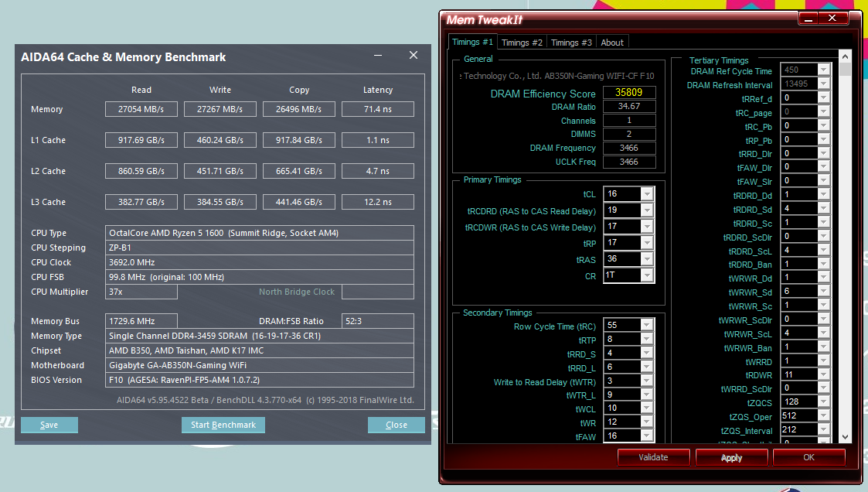Click the Close button in AIDA64
Viewport: 868px width, 492px height.
click(x=397, y=425)
